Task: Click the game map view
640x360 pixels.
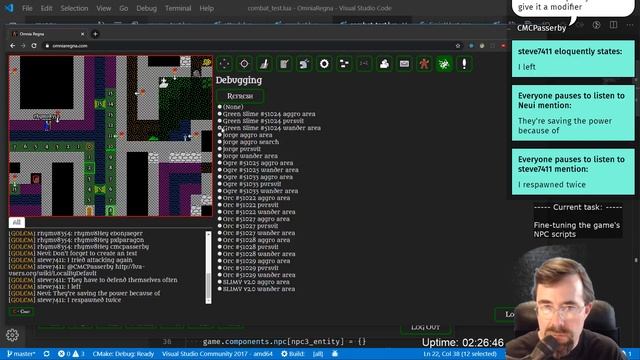Action: pos(111,136)
